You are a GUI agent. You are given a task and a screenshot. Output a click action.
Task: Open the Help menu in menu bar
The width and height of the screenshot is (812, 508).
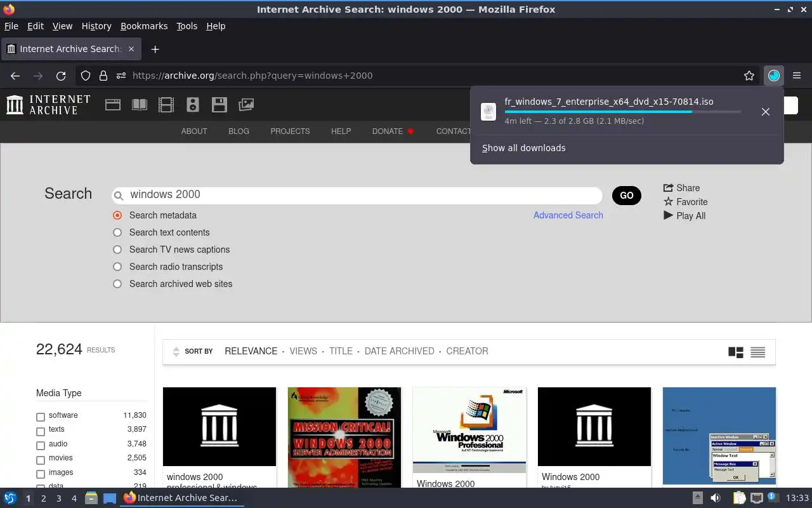tap(216, 26)
